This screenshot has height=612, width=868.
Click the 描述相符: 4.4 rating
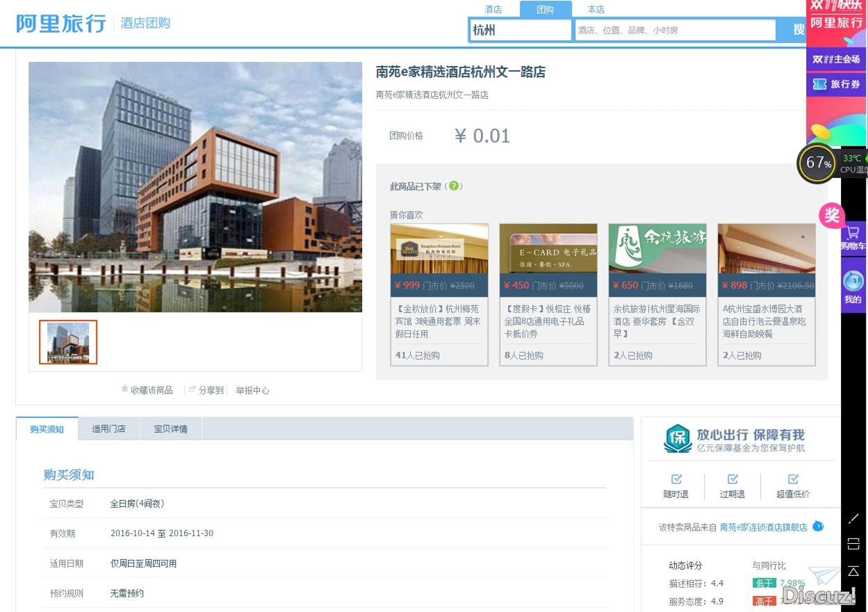tap(696, 583)
